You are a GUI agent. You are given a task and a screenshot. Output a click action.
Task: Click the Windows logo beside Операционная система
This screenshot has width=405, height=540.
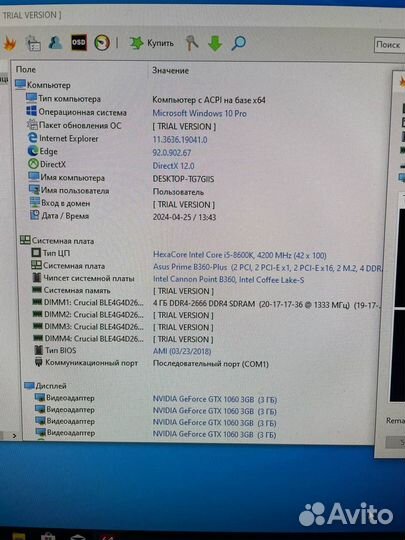[x=32, y=111]
